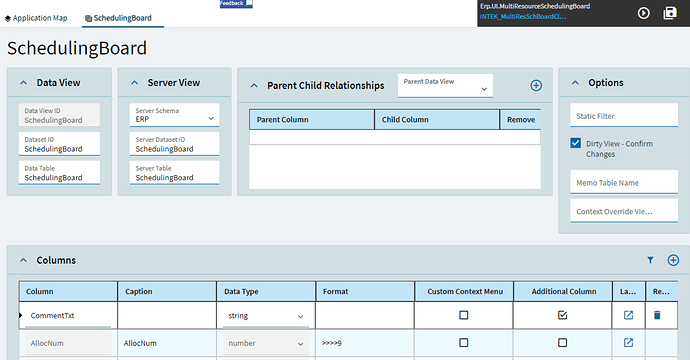This screenshot has width=690, height=360.
Task: Change CommentTxt data type string dropdown
Action: [265, 316]
